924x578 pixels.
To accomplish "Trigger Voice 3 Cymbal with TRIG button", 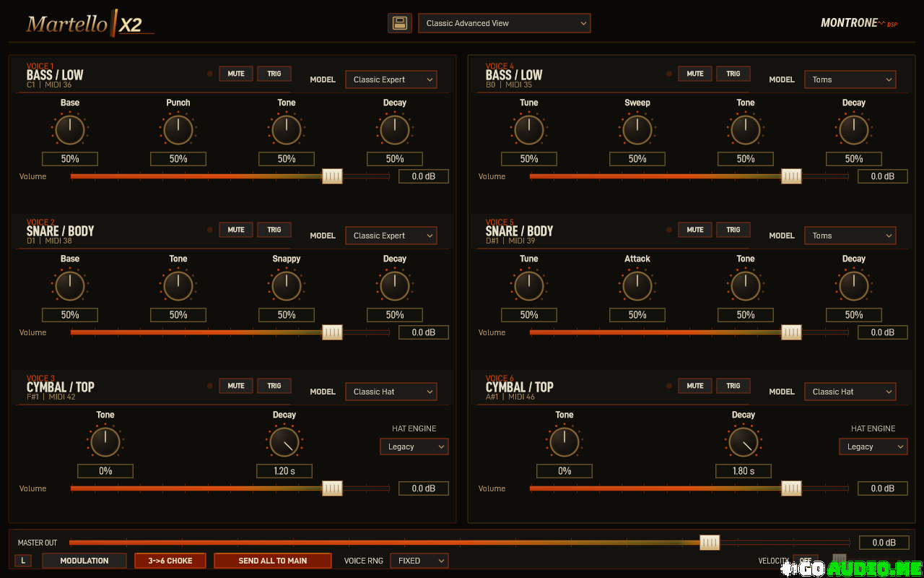I will 274,386.
